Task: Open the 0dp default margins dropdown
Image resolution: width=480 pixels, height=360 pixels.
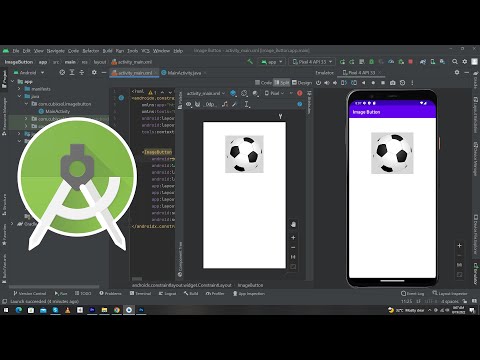Action: click(x=210, y=104)
